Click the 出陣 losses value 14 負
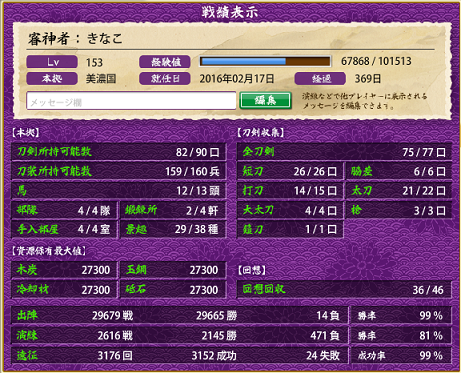Image resolution: width=461 pixels, height=373 pixels. click(328, 315)
